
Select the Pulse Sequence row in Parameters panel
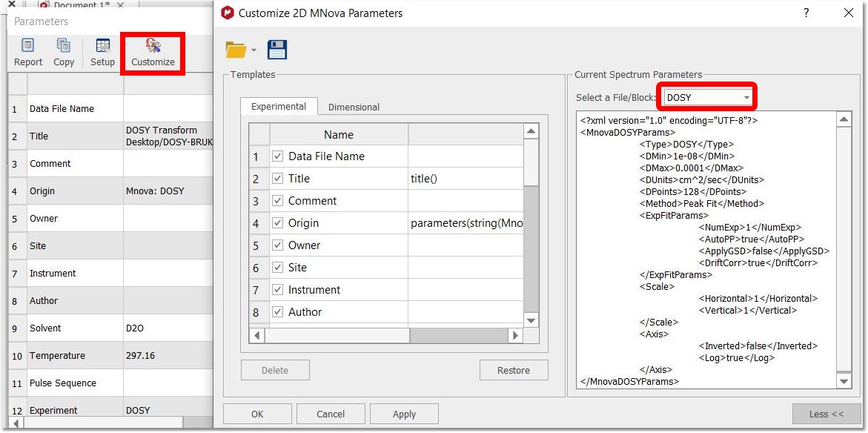[x=110, y=383]
